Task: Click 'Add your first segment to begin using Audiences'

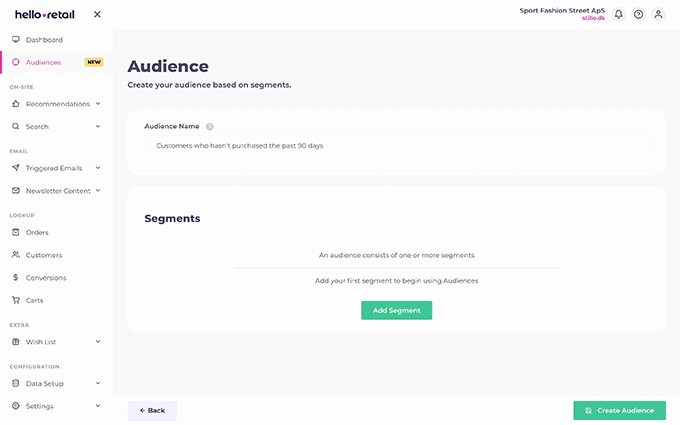Action: pyautogui.click(x=396, y=281)
